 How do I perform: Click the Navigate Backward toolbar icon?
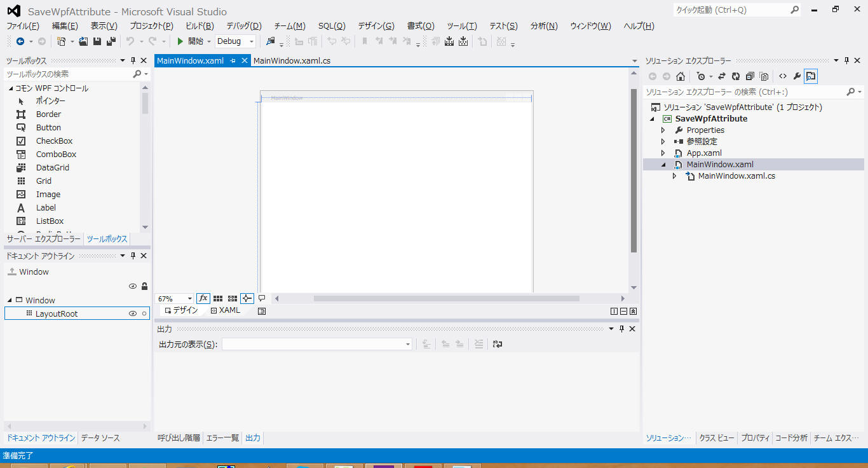[x=20, y=41]
